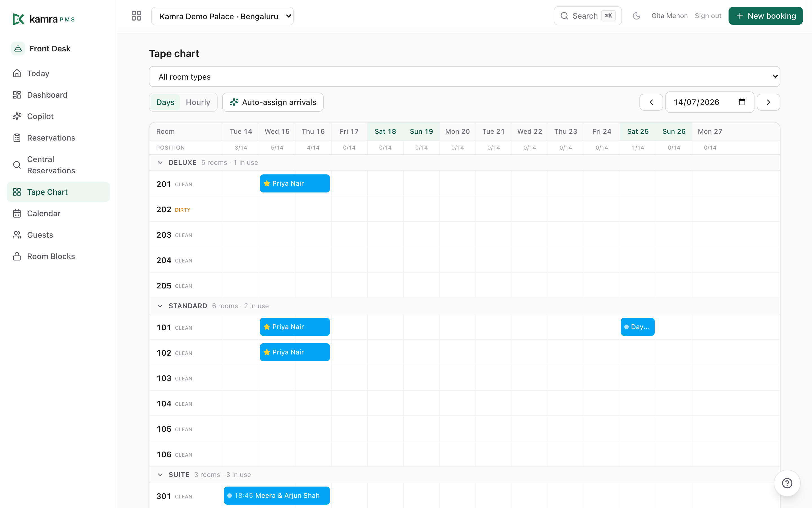The height and width of the screenshot is (508, 812).
Task: Open the apps grid icon in header
Action: point(136,16)
